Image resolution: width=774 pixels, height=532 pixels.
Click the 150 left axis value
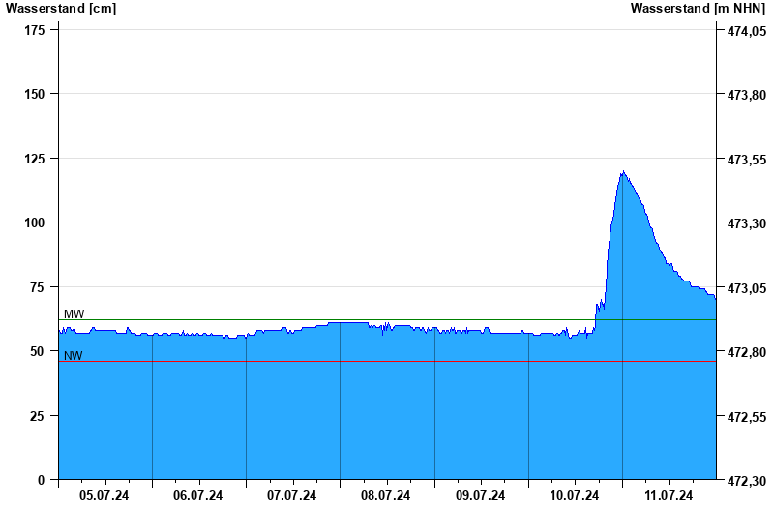[35, 94]
